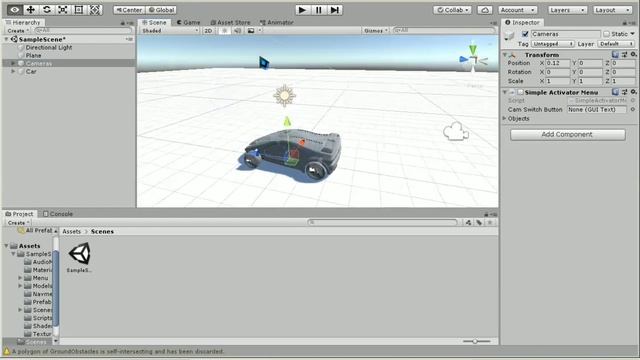Screen dimensions: 640x360
Task: Click the Project search field
Action: (x=382, y=222)
